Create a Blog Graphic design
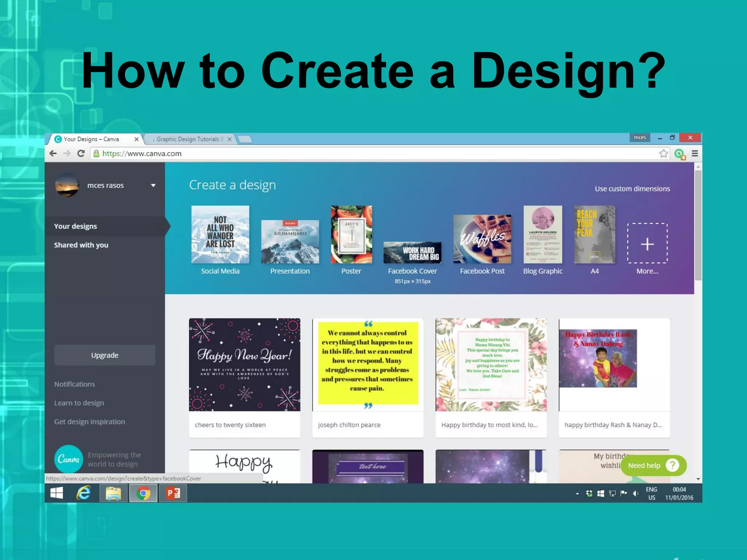This screenshot has height=560, width=747. (543, 234)
